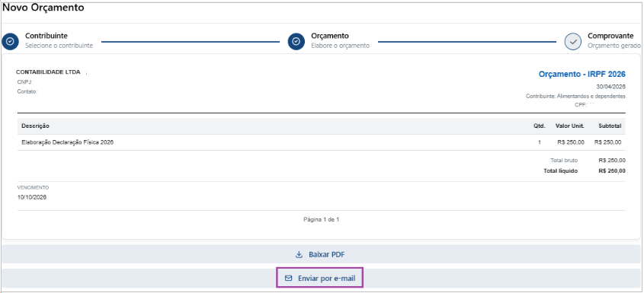Click the 'Valor Unit.' column header
The width and height of the screenshot is (644, 293).
point(569,126)
